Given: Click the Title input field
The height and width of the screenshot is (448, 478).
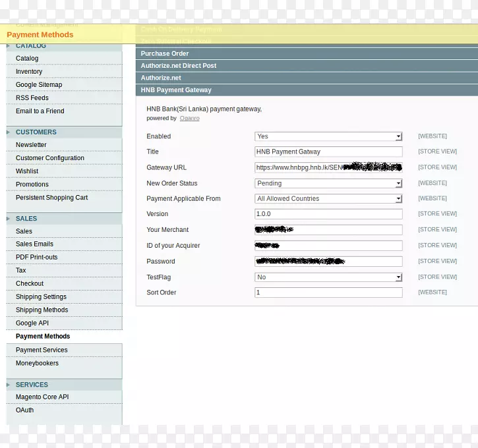Looking at the screenshot, I should (328, 152).
